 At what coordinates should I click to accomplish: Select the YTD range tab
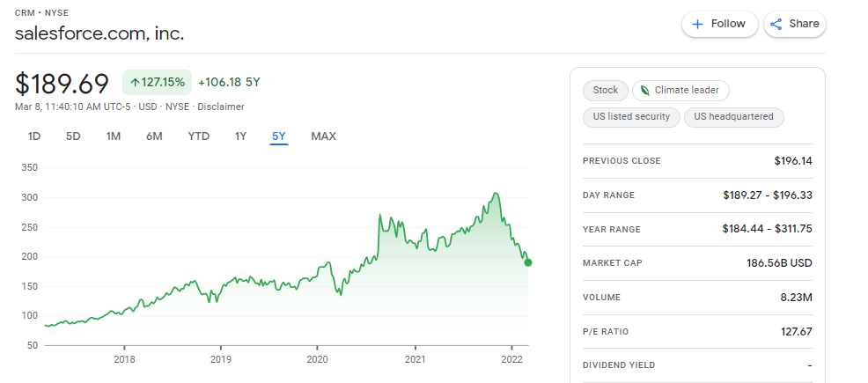pos(199,136)
